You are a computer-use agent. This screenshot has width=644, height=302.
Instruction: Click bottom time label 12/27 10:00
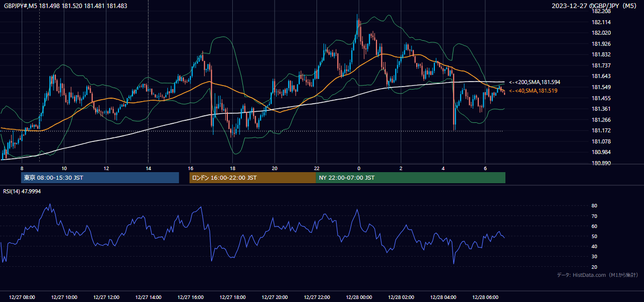coord(64,297)
